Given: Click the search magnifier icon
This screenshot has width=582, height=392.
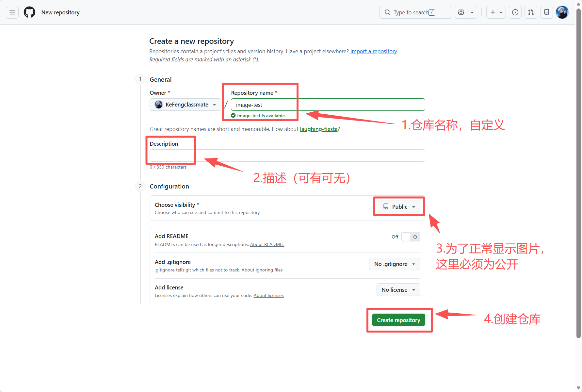Looking at the screenshot, I should (387, 12).
